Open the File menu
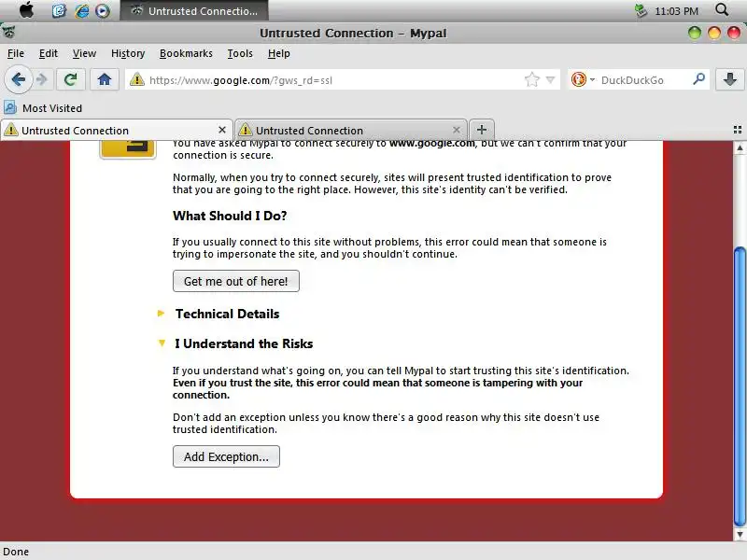This screenshot has width=747, height=560. pyautogui.click(x=16, y=53)
